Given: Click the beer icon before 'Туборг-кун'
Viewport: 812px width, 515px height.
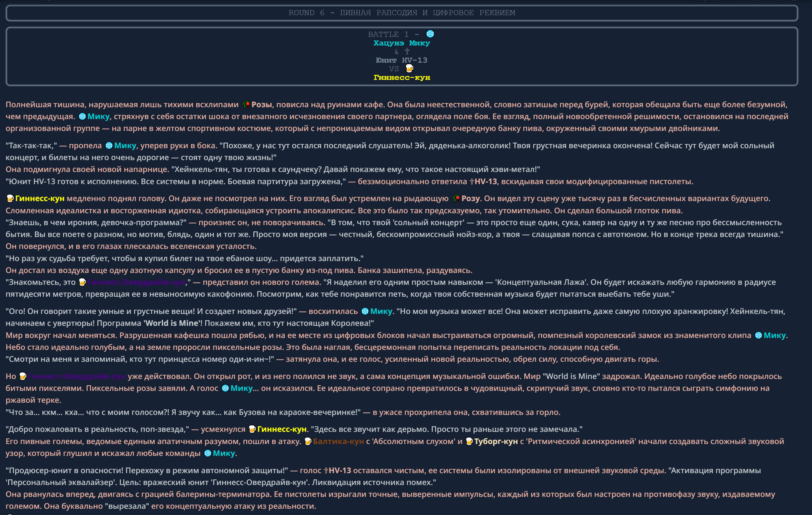Looking at the screenshot, I should (x=469, y=442).
